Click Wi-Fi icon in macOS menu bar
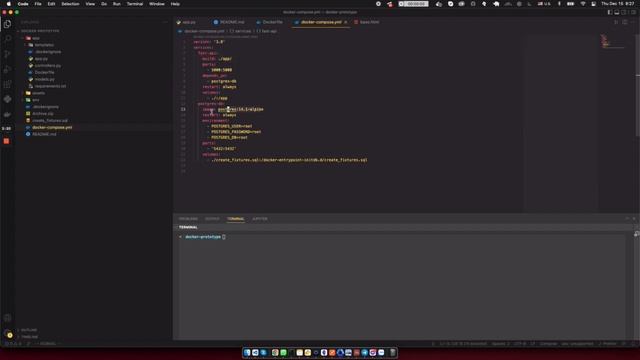This screenshot has width=640, height=360. click(x=583, y=4)
